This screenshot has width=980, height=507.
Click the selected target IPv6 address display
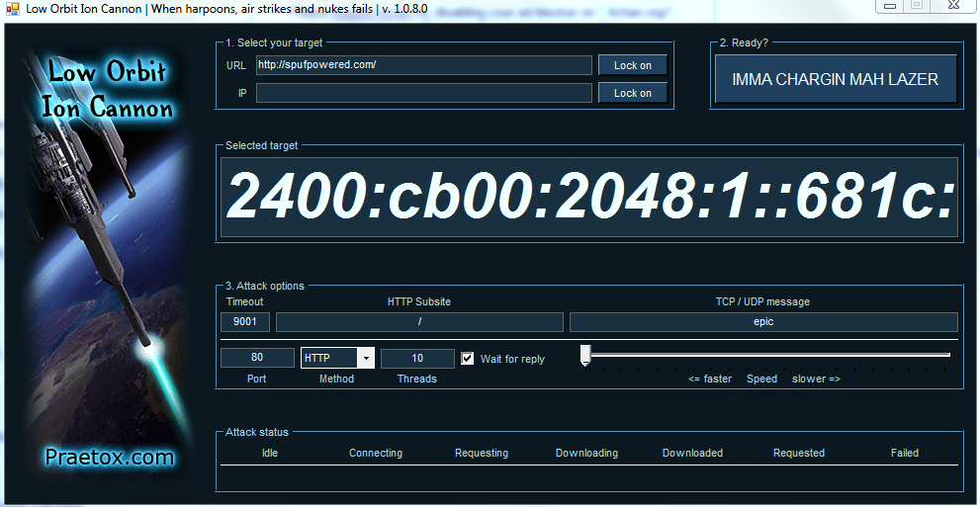coord(588,197)
